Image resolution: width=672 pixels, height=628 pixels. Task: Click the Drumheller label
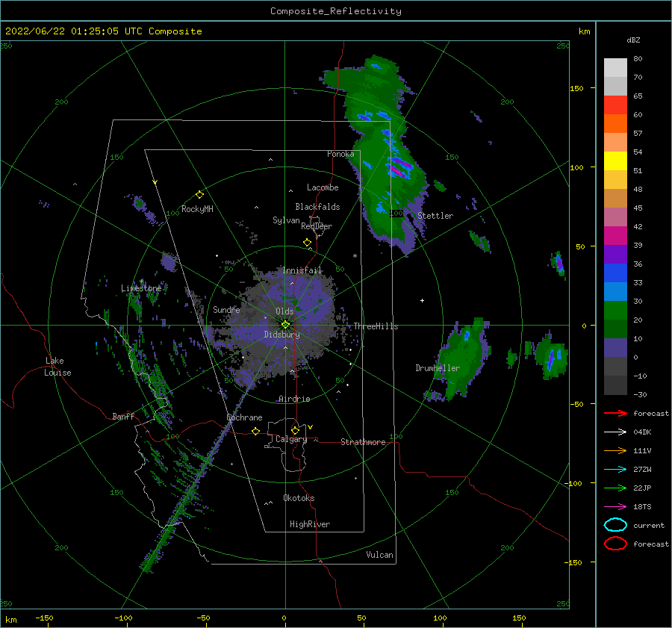point(438,368)
